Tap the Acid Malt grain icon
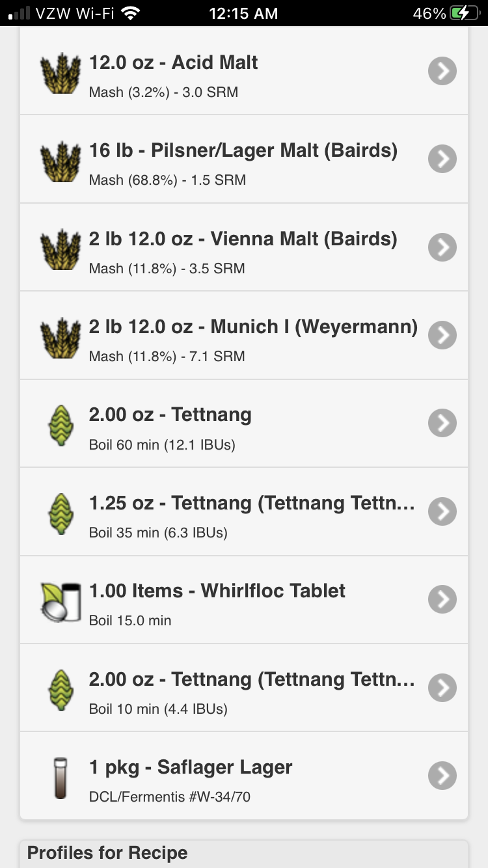Screen dimensions: 488x868 (x=60, y=72)
